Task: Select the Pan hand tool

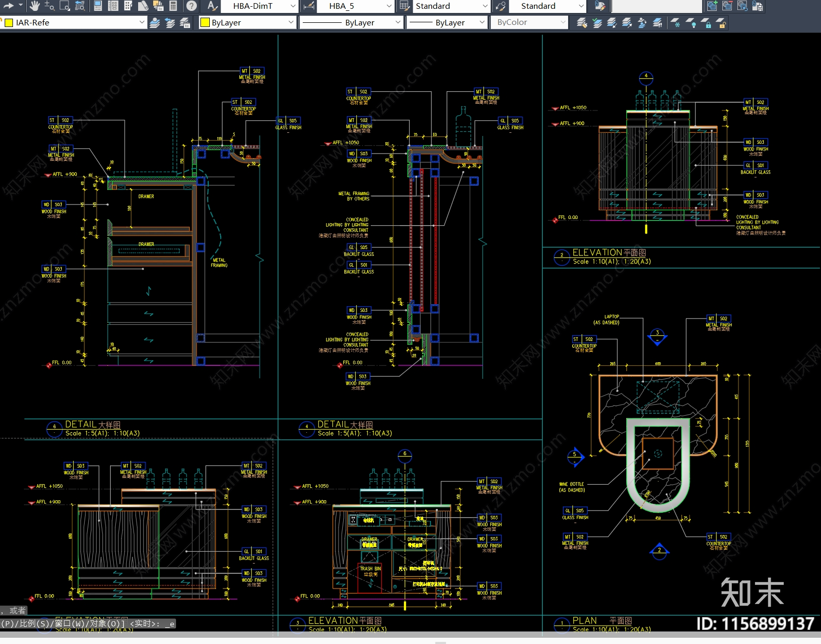Action: click(34, 6)
